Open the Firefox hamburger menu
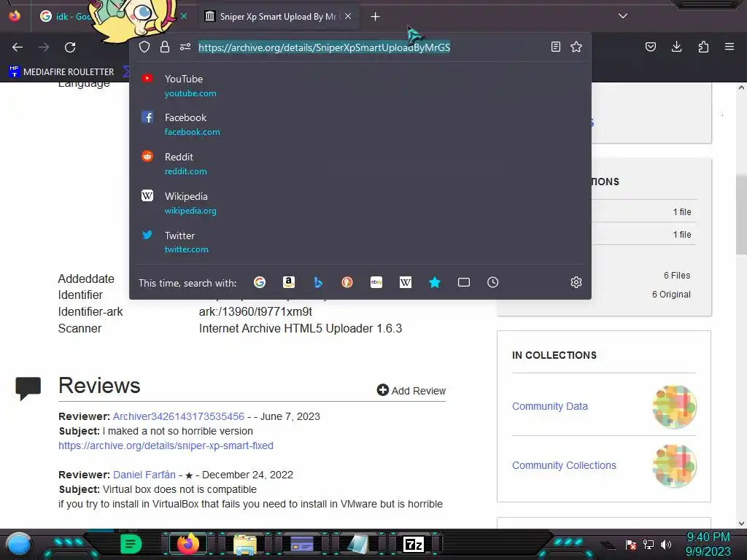The height and width of the screenshot is (560, 747). pos(729,47)
